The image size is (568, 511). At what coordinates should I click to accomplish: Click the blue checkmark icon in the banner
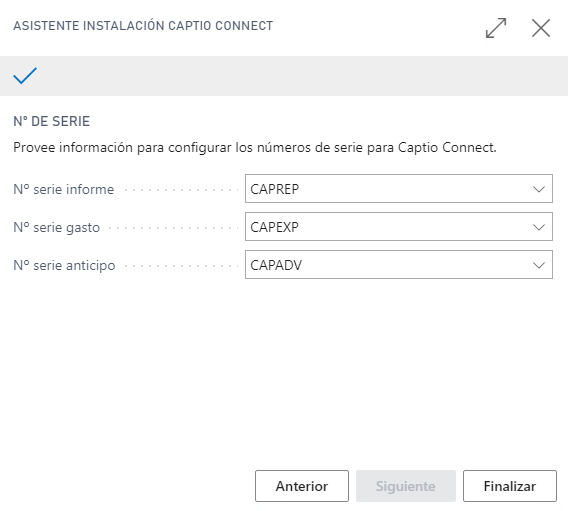coord(25,76)
